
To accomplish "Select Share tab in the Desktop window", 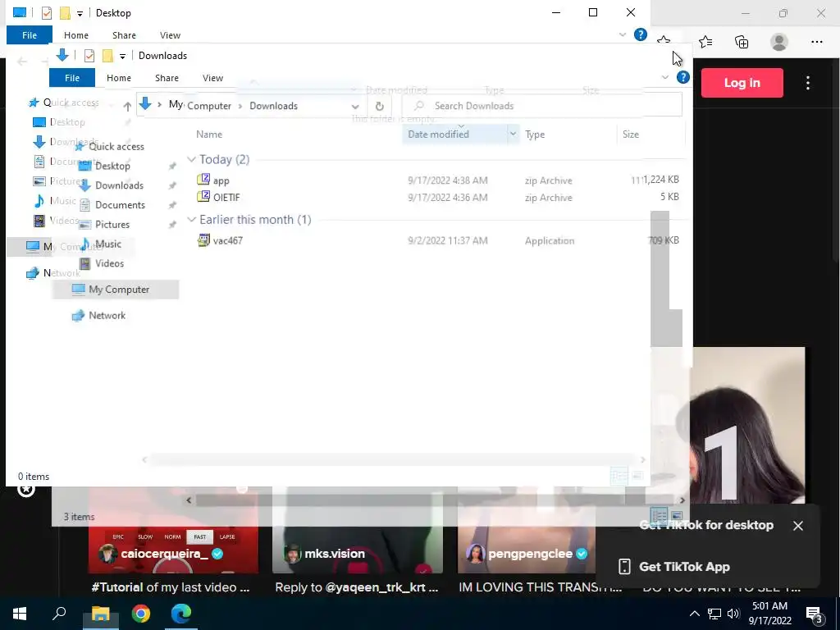I will click(x=124, y=35).
